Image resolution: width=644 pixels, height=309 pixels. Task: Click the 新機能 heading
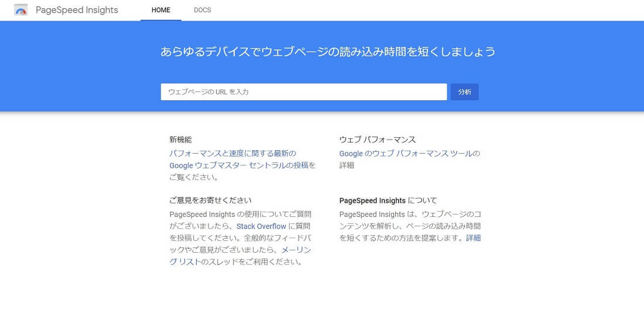pyautogui.click(x=180, y=140)
